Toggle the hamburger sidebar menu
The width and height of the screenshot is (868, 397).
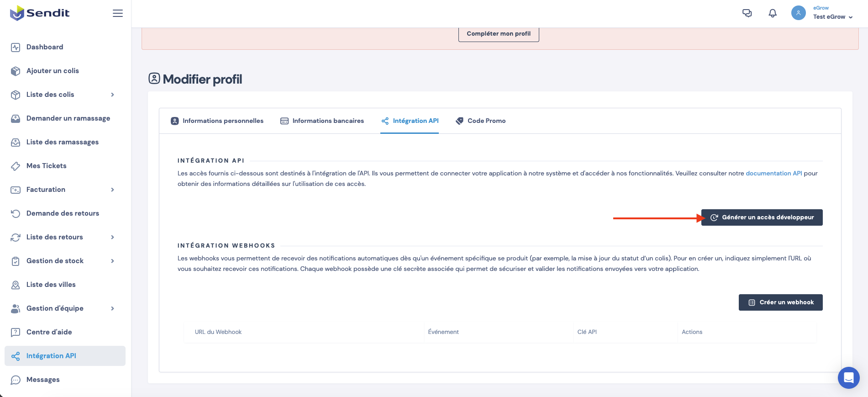[118, 13]
